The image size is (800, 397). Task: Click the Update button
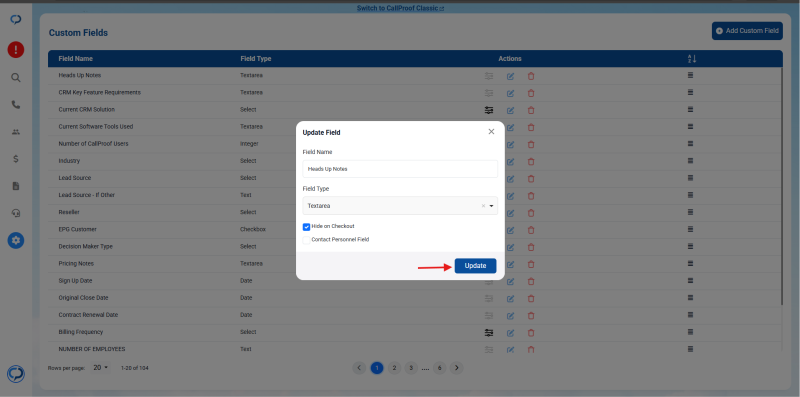475,266
